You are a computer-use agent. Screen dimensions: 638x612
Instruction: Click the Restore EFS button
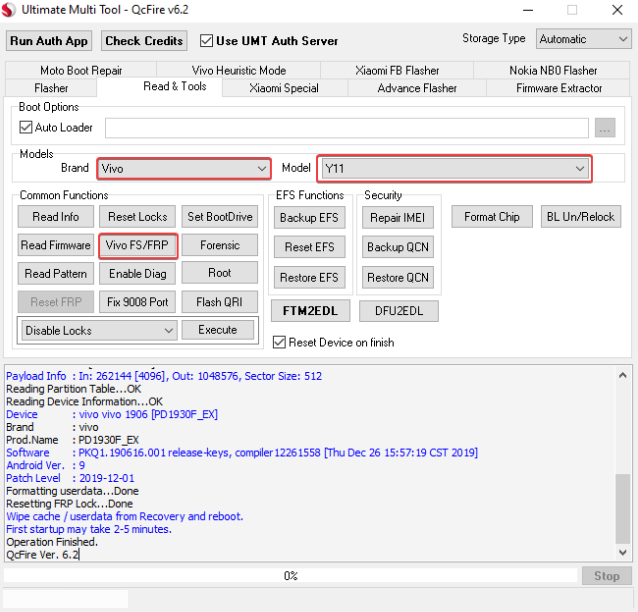pyautogui.click(x=309, y=278)
